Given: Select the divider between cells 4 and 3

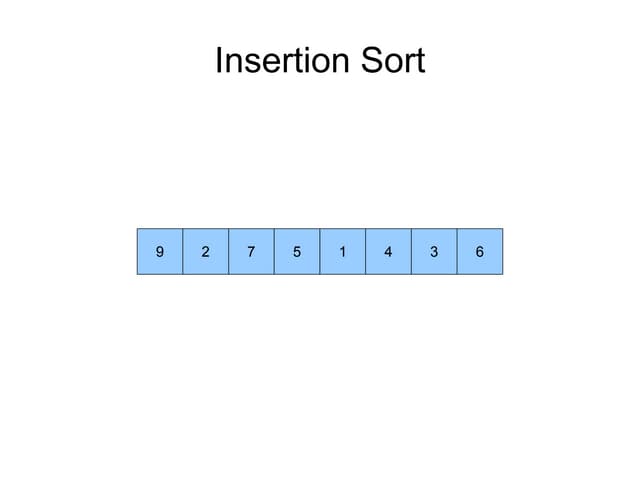Looking at the screenshot, I should point(411,251).
